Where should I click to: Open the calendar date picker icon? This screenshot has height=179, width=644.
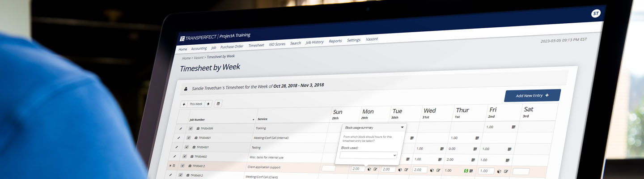(218, 103)
